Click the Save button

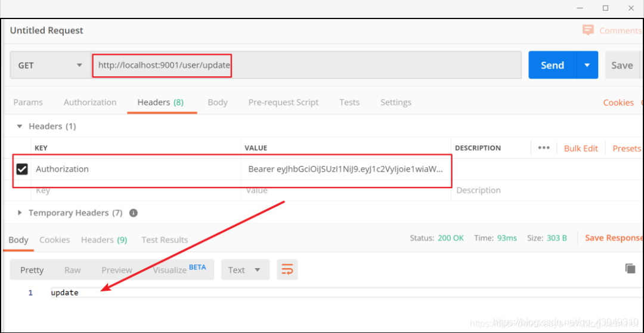click(x=622, y=65)
